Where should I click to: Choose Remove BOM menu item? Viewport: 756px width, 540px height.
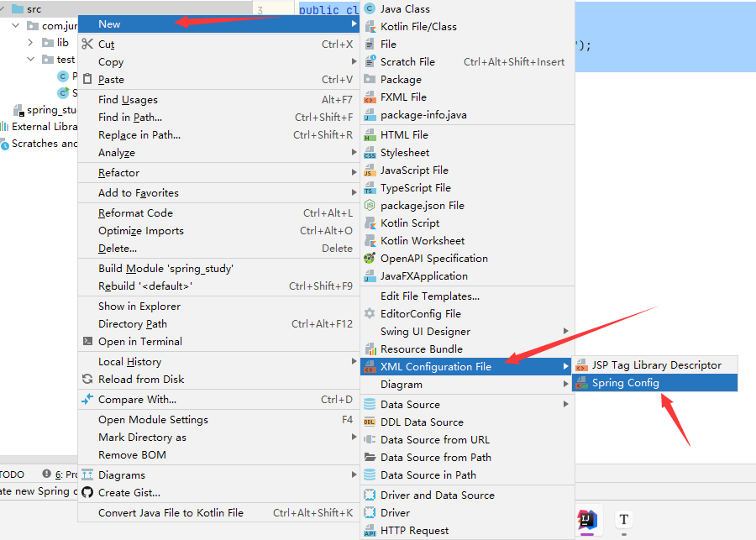[218, 454]
